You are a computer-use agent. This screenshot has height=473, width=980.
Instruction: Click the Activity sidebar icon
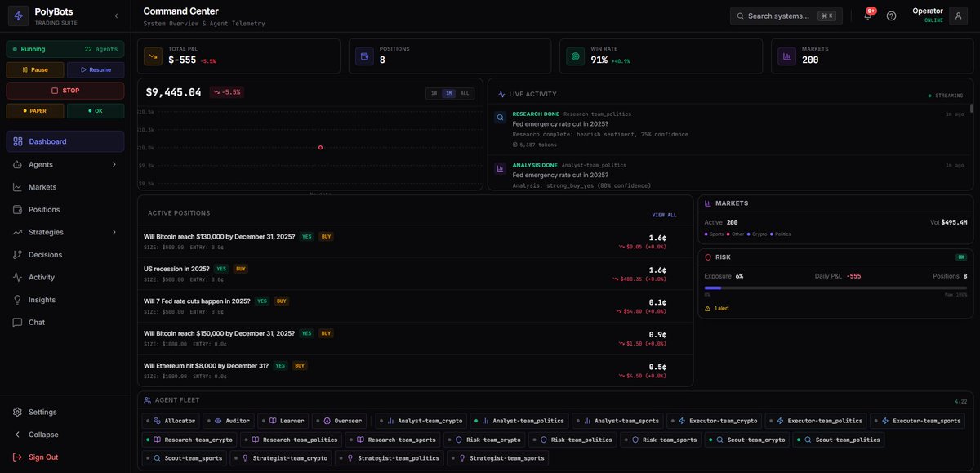(18, 277)
